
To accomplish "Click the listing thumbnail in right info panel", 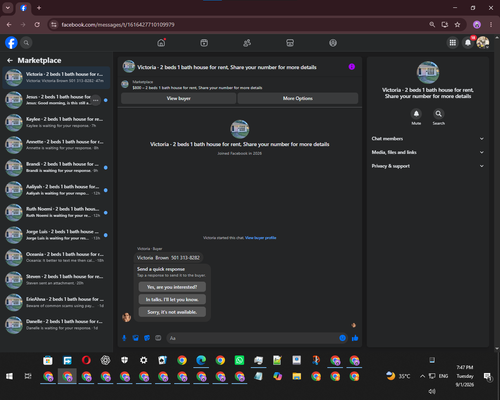I will [x=428, y=72].
